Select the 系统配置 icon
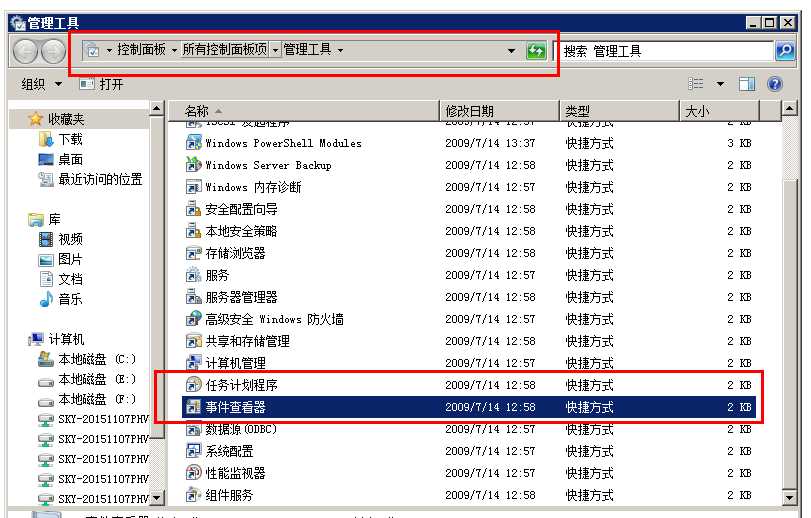 (x=193, y=451)
